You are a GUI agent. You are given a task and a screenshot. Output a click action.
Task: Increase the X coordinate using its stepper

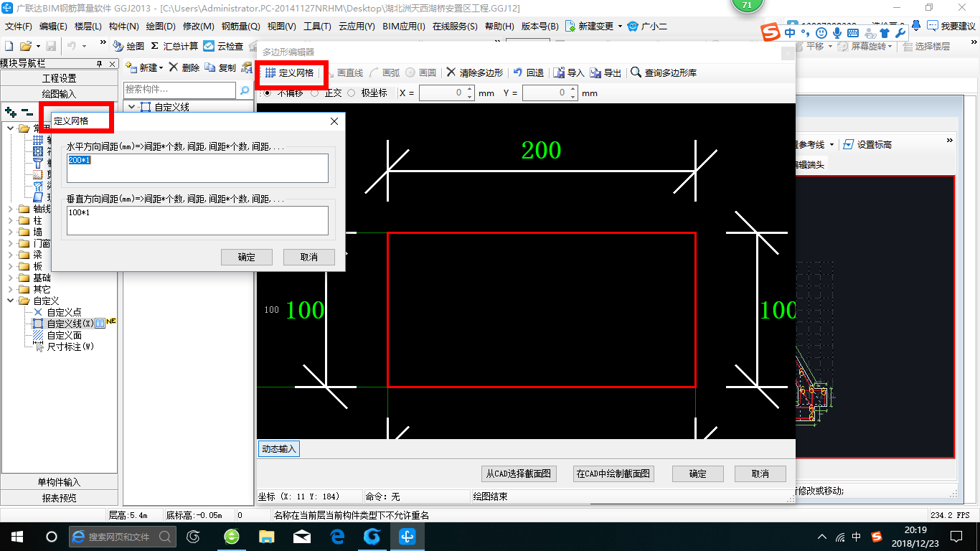pos(469,88)
